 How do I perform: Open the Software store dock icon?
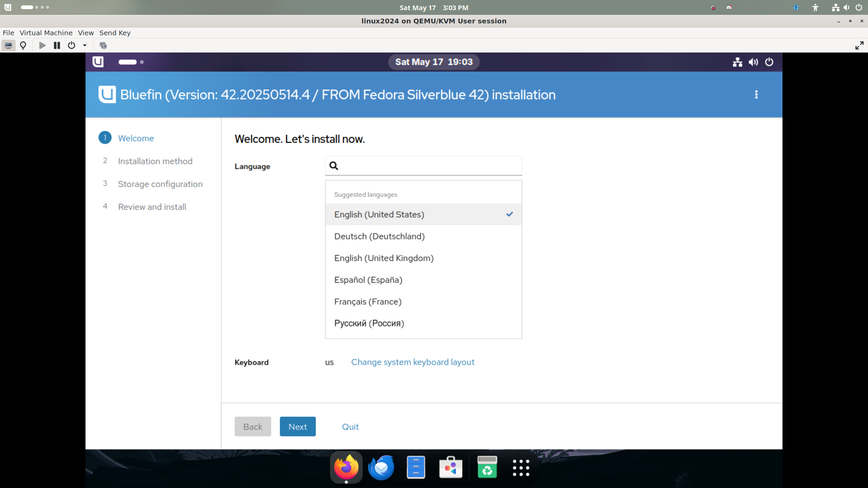(451, 468)
